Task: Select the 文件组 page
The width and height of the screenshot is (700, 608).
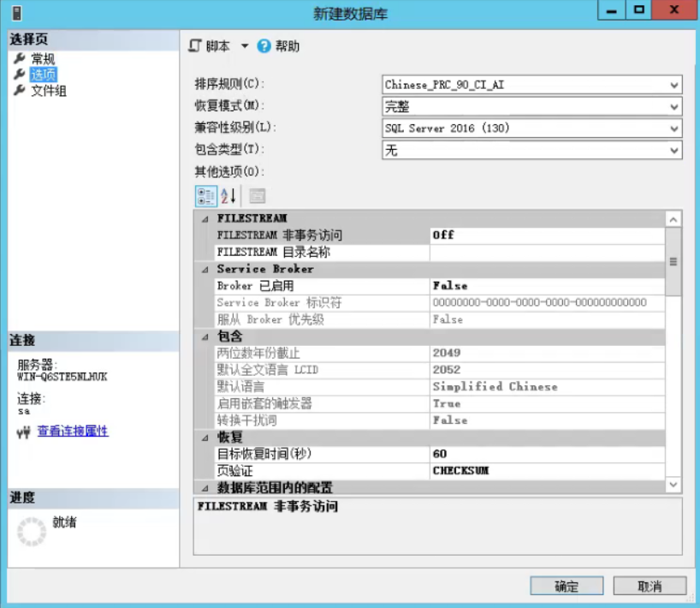Action: coord(49,91)
